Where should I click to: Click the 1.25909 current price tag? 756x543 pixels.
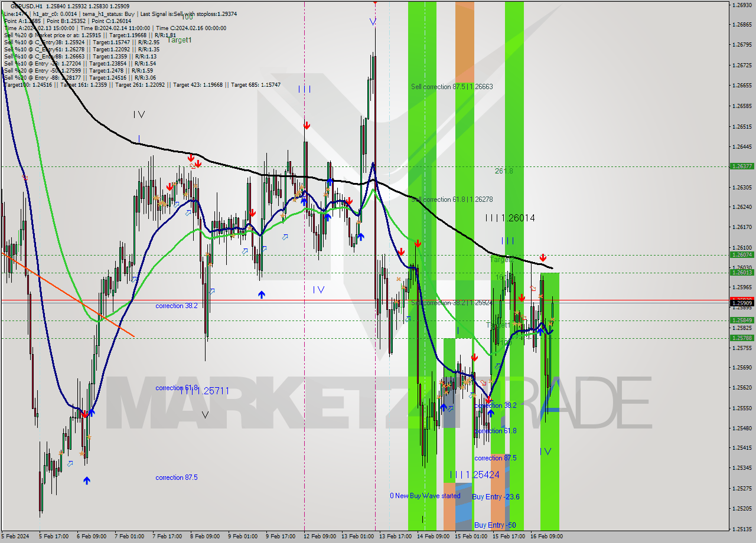(742, 303)
